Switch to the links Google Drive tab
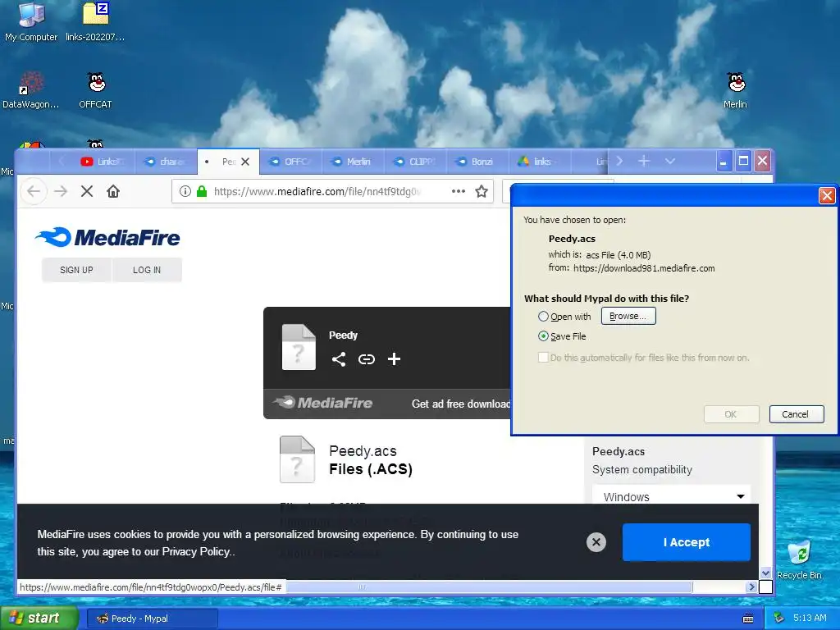The height and width of the screenshot is (630, 840). point(540,162)
